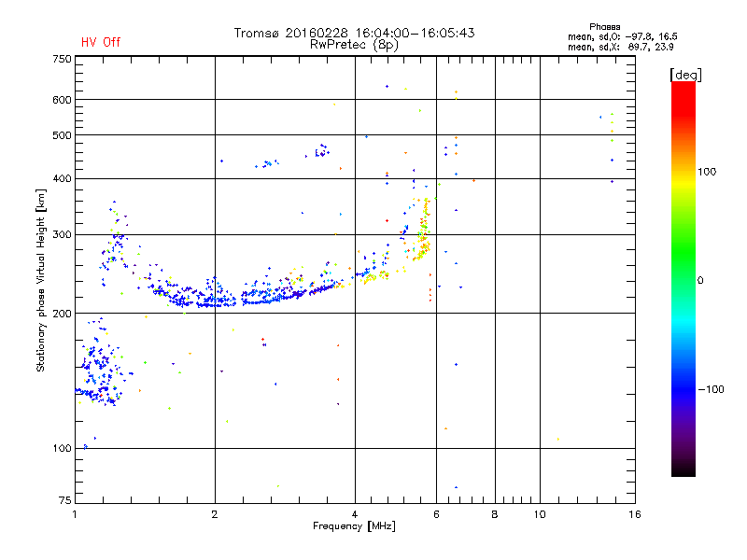Select the Tromsø 20160228 date title
The height and width of the screenshot is (560, 747).
pos(354,33)
